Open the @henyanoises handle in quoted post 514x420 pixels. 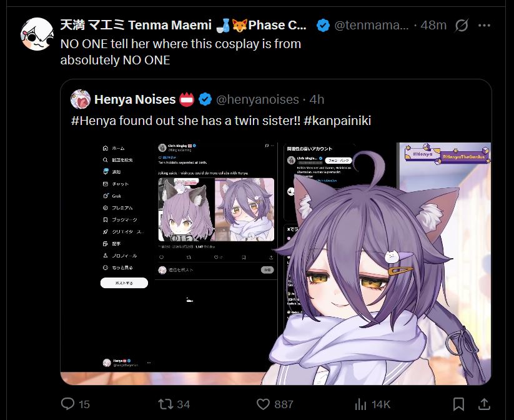(257, 99)
